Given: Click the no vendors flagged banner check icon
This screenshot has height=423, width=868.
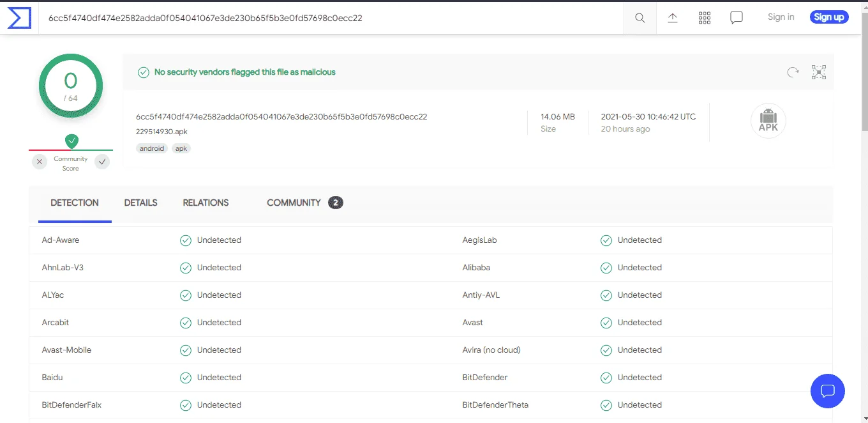Looking at the screenshot, I should pyautogui.click(x=144, y=72).
